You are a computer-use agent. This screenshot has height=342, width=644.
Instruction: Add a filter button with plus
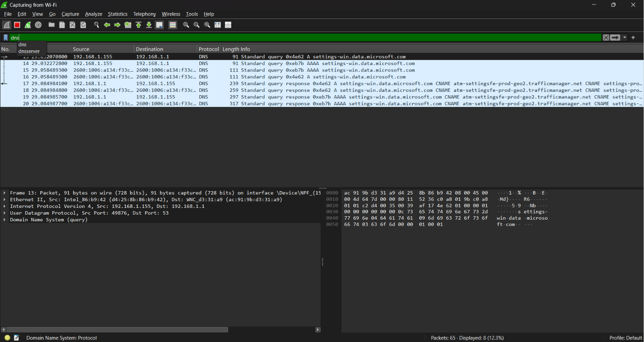point(633,38)
